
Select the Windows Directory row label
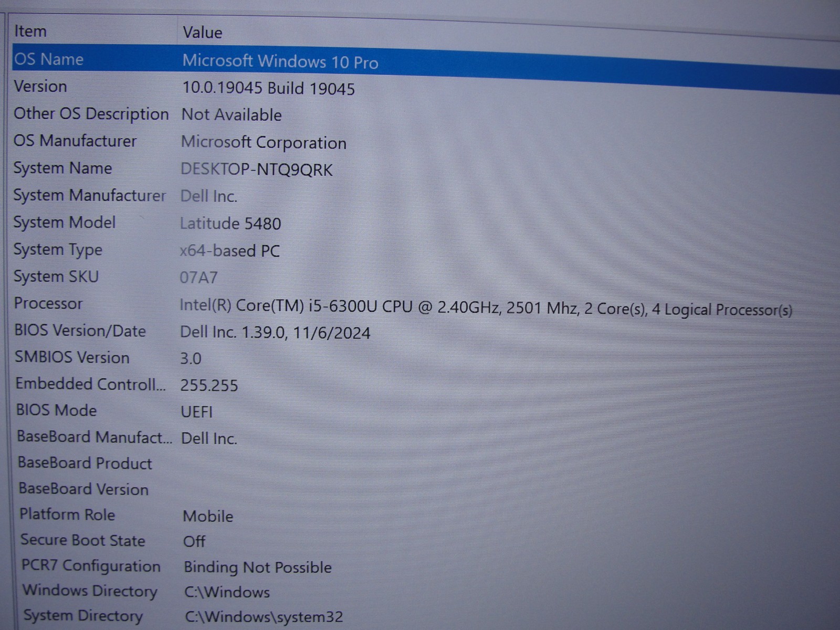[90, 591]
